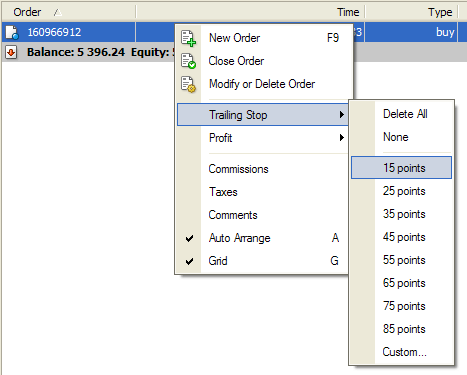Click the Order column header
The image size is (467, 375).
[x=68, y=12]
